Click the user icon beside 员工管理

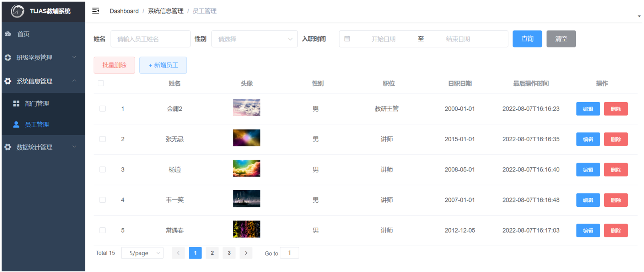tap(16, 124)
